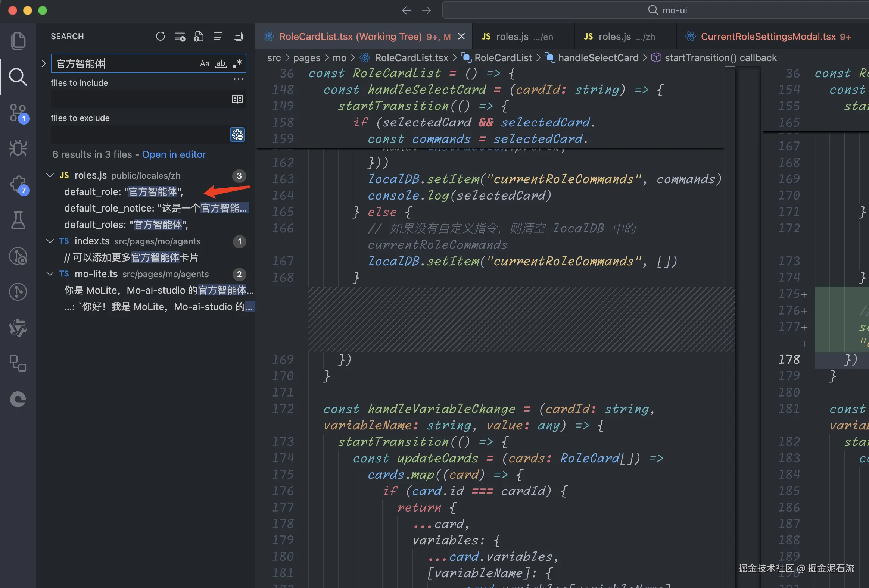869x588 pixels.
Task: Expand the replace field chevron
Action: pyautogui.click(x=43, y=63)
